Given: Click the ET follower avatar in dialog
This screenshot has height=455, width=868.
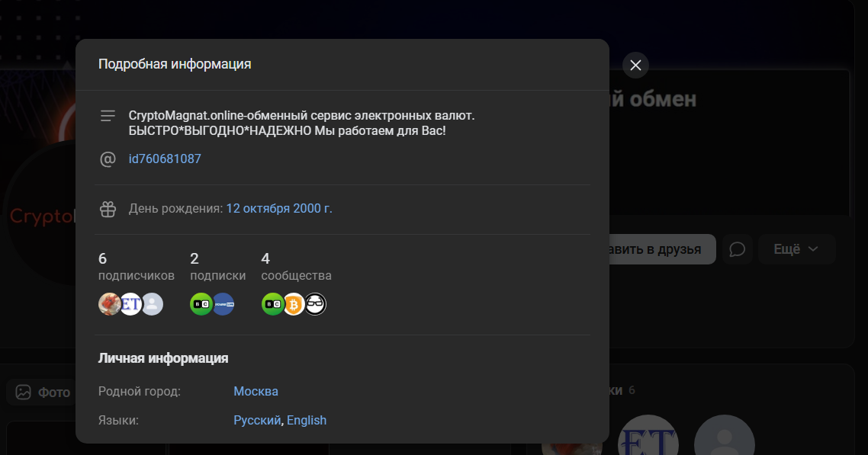Looking at the screenshot, I should pos(131,304).
